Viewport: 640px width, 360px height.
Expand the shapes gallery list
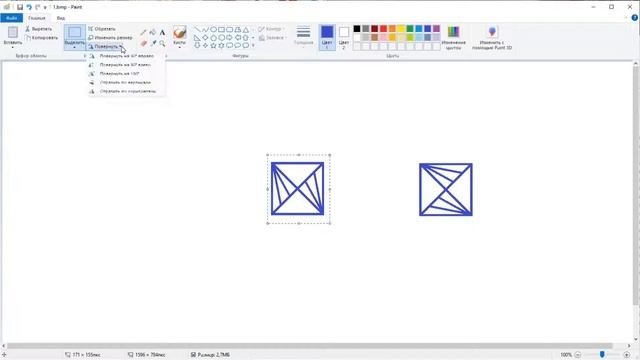(253, 45)
